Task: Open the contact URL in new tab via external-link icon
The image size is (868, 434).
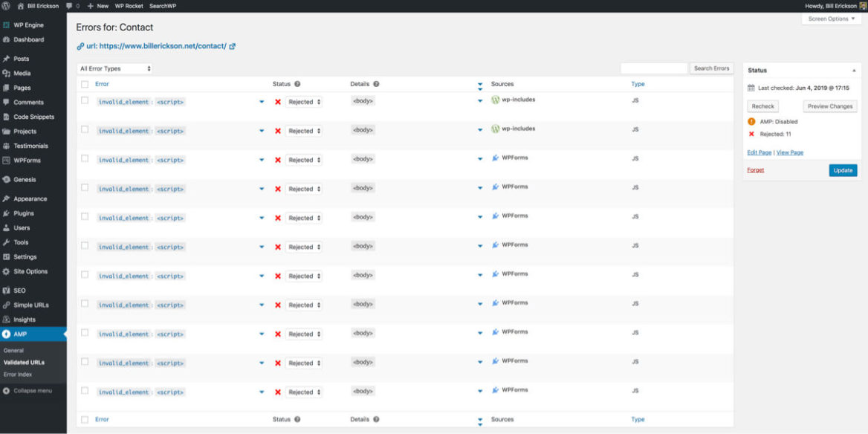Action: 233,45
